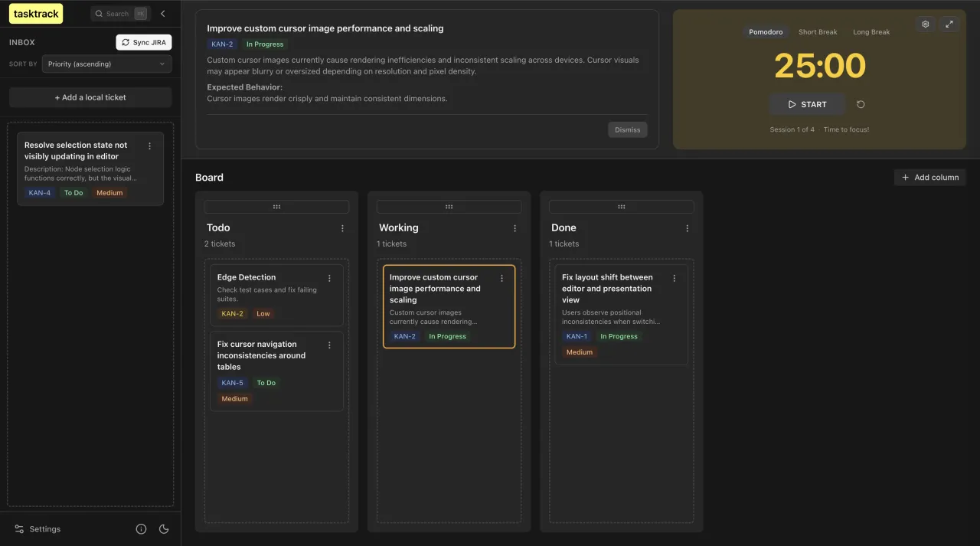
Task: Switch to the Long Break tab
Action: (x=871, y=32)
